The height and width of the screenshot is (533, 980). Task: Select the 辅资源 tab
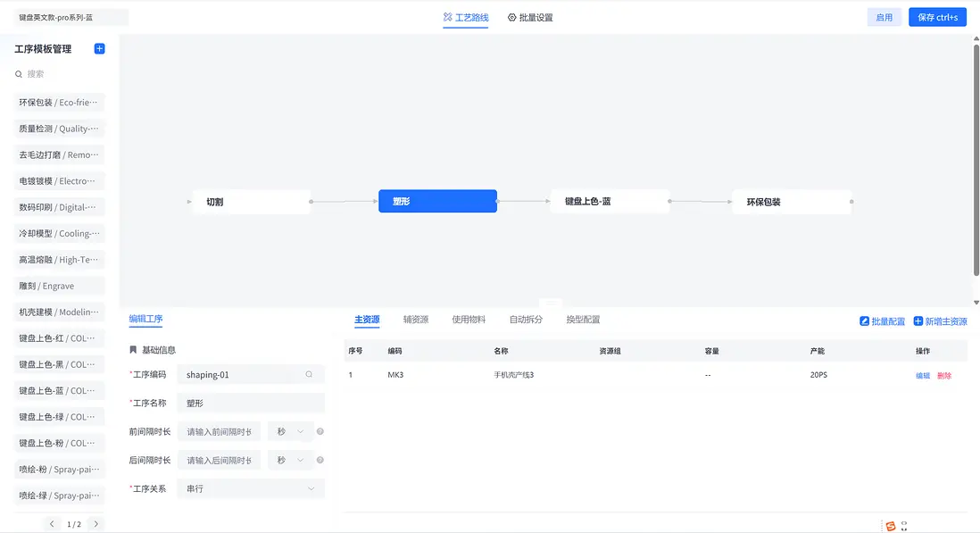click(x=416, y=320)
